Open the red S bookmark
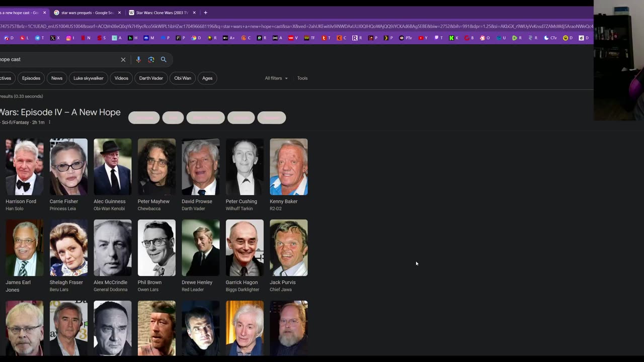 [101, 38]
